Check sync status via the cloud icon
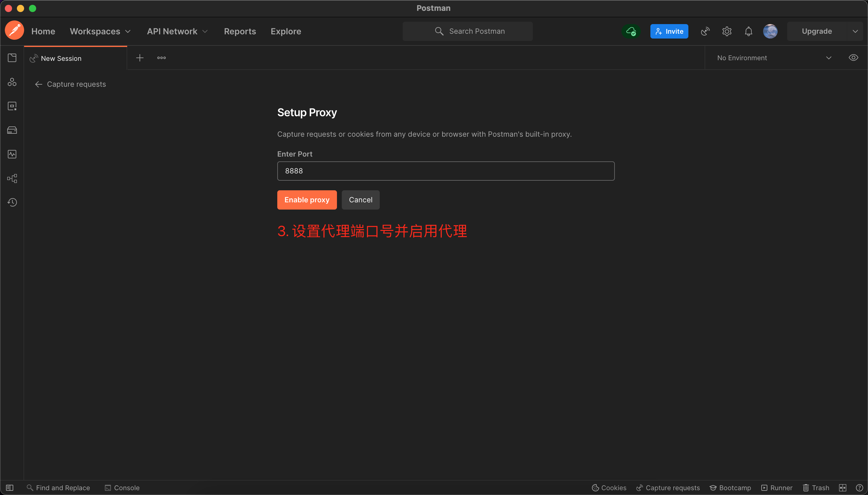The image size is (868, 495). tap(631, 31)
